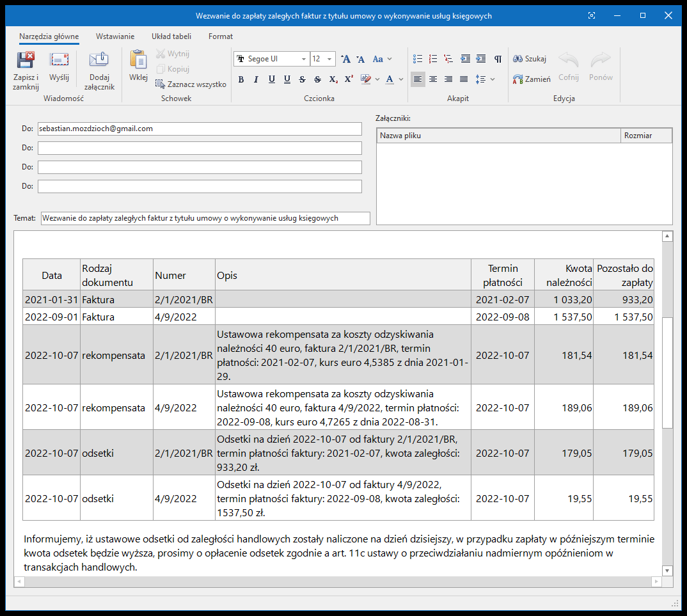Toggle italic text style

(256, 79)
